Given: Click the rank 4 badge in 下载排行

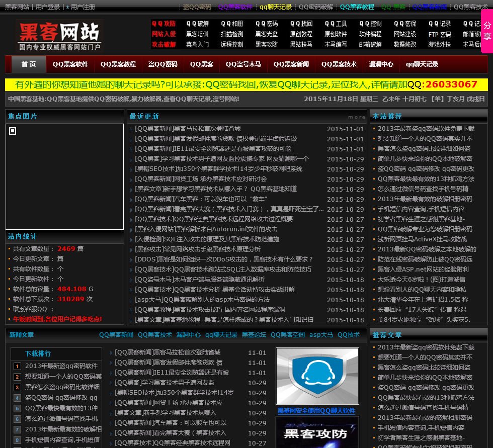Looking at the screenshot, I should (17, 398).
